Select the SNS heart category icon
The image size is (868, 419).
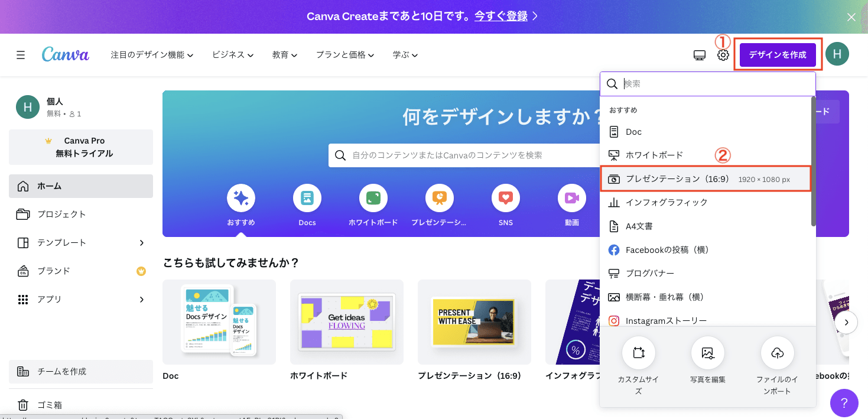pyautogui.click(x=506, y=199)
